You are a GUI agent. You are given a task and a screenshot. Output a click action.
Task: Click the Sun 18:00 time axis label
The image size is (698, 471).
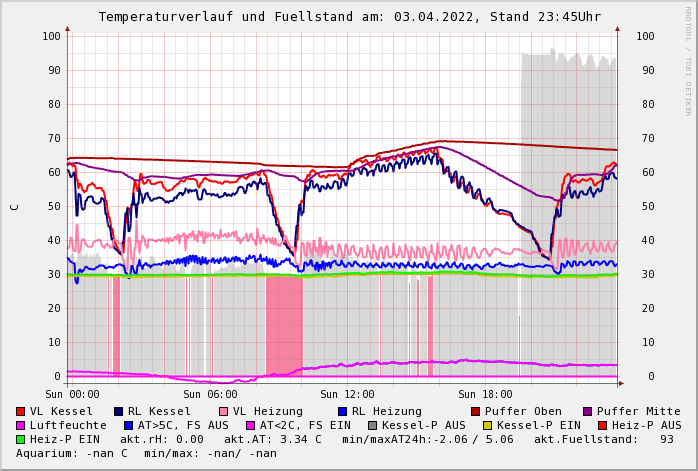[x=484, y=394]
